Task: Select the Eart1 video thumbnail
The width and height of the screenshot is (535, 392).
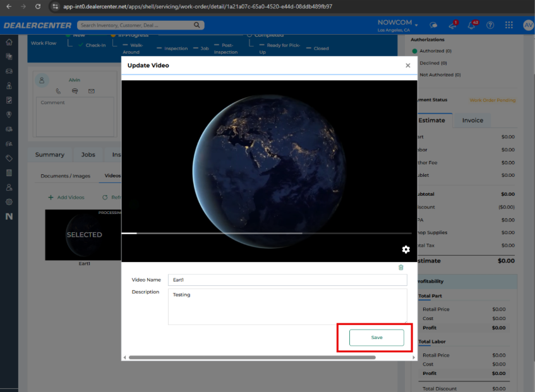Action: tap(83, 235)
